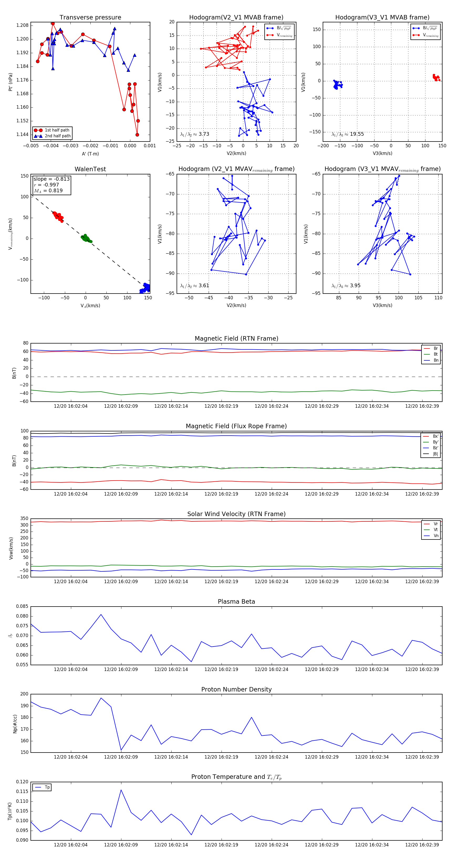Click the Plasma Beta plot title
Screen dimensions: 473x868
pos(236,602)
